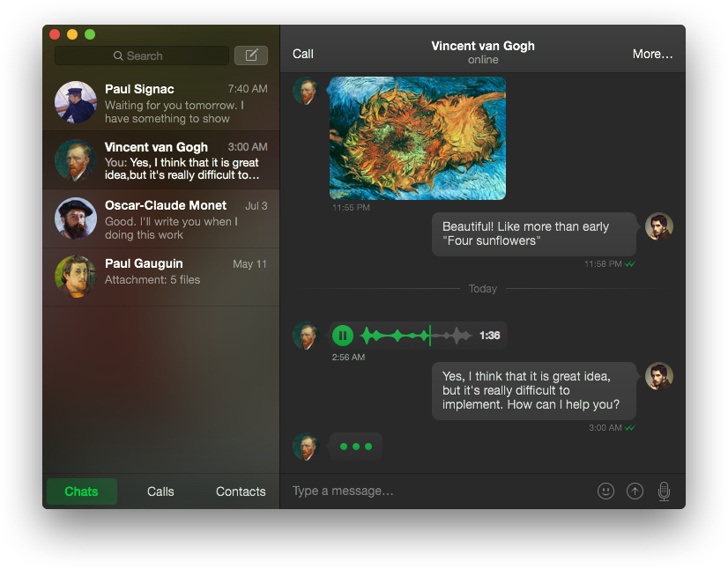Click the microphone voice record icon
This screenshot has width=728, height=569.
[664, 491]
